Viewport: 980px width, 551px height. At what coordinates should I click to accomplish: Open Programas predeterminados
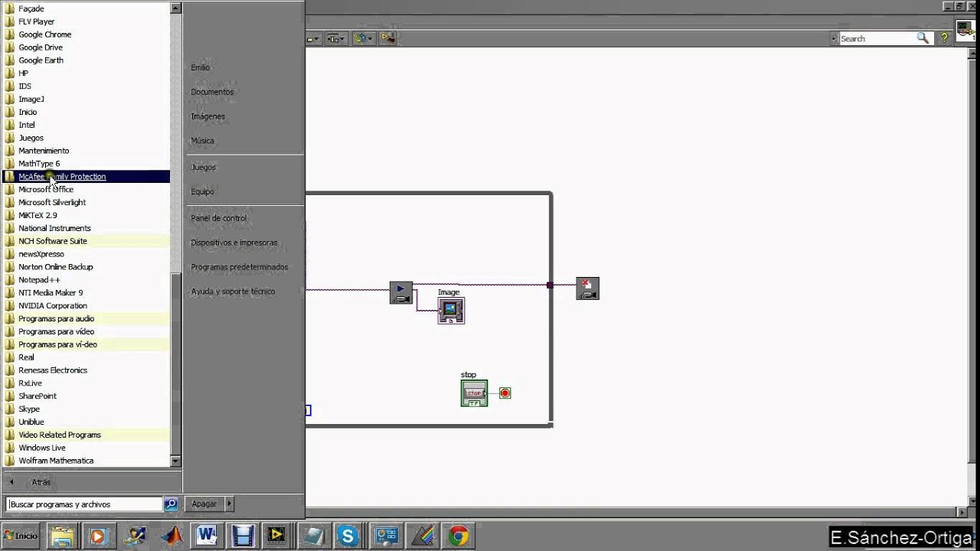point(239,267)
